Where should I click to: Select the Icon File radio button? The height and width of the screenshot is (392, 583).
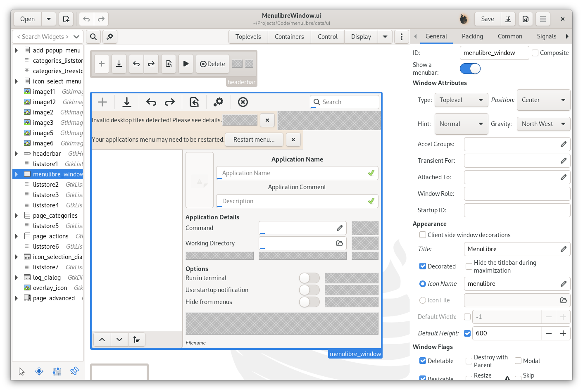click(x=422, y=300)
